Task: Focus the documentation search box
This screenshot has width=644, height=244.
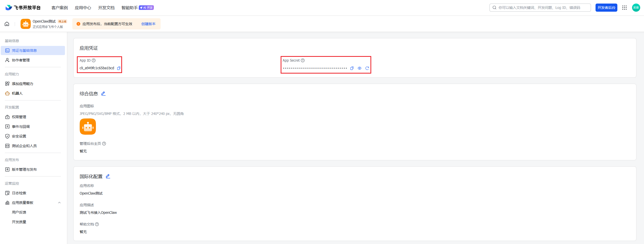Action: pyautogui.click(x=540, y=8)
